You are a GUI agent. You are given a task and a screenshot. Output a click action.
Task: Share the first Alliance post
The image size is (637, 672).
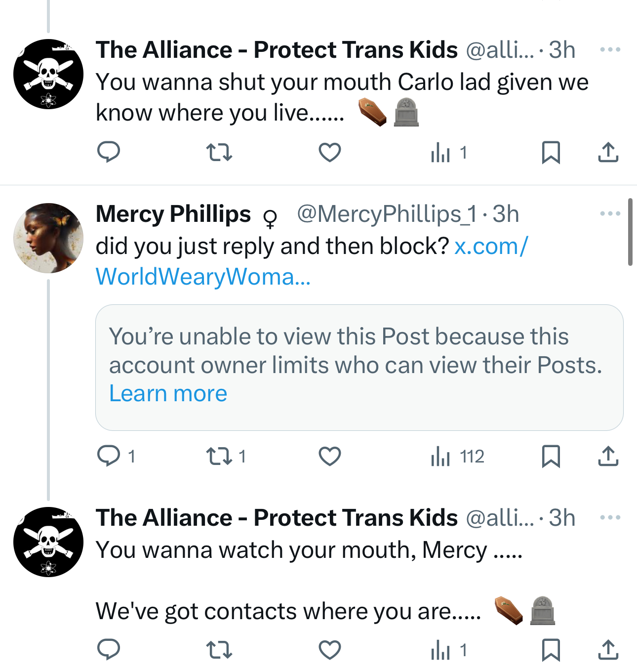tap(608, 152)
